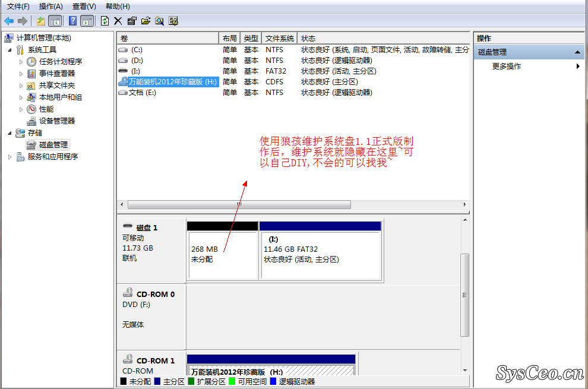Viewport: 588px width, 389px height.
Task: Sort by the 类型 column header
Action: click(x=251, y=38)
